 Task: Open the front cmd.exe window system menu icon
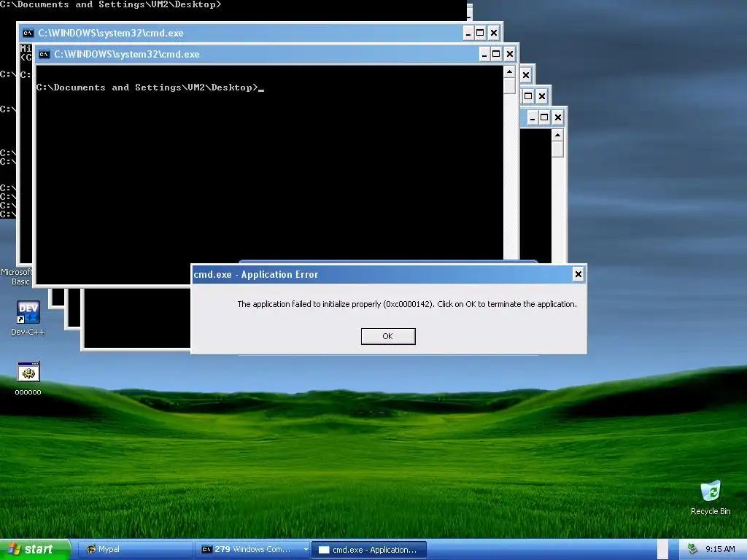click(x=44, y=54)
